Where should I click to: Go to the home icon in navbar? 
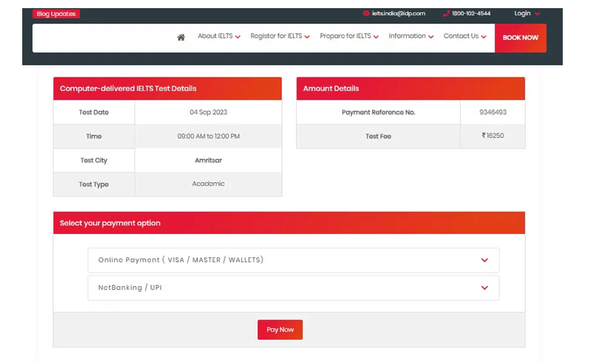[x=181, y=37]
